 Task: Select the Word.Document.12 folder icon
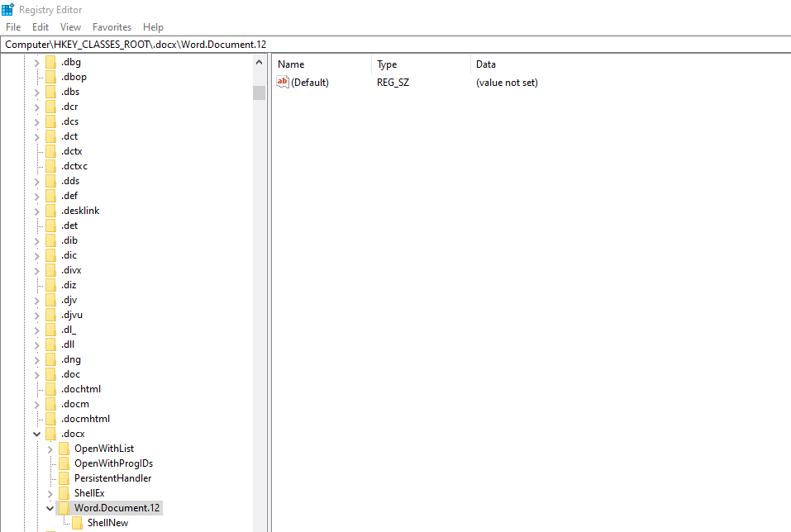click(x=64, y=508)
